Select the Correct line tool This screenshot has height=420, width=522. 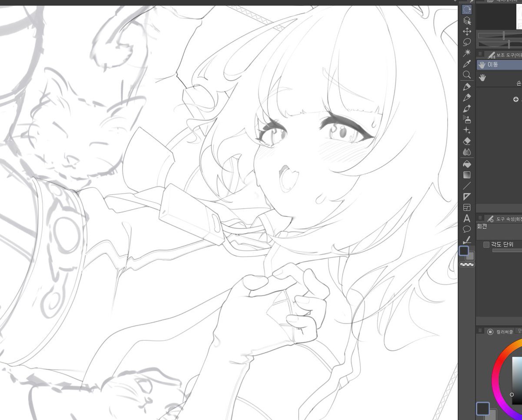point(467,240)
